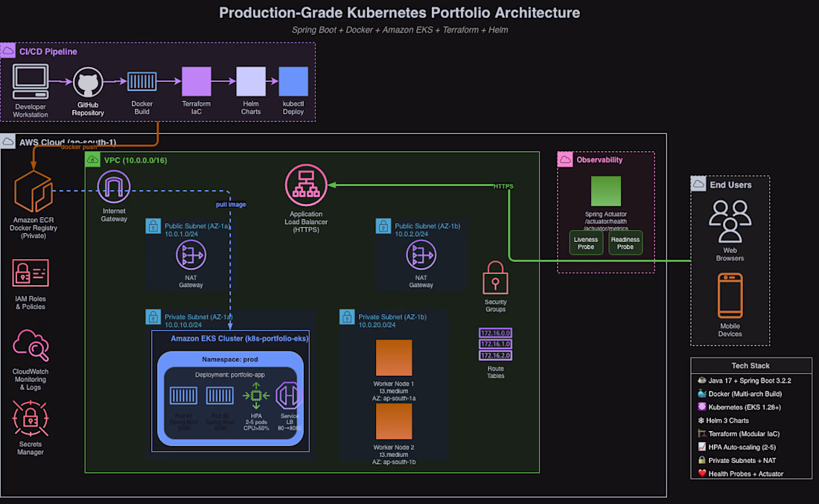Click 'HPA Auto-scaling (2-5)' row
This screenshot has height=504, width=819.
point(751,447)
